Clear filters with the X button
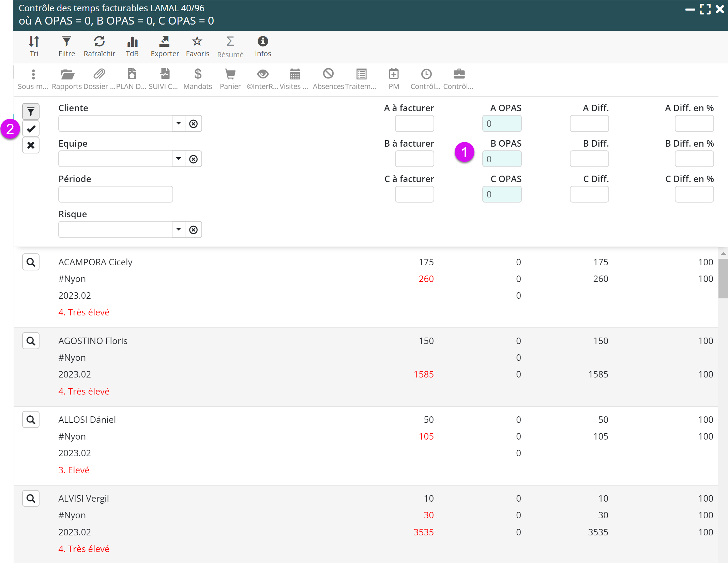Image resolution: width=728 pixels, height=563 pixels. pyautogui.click(x=31, y=145)
